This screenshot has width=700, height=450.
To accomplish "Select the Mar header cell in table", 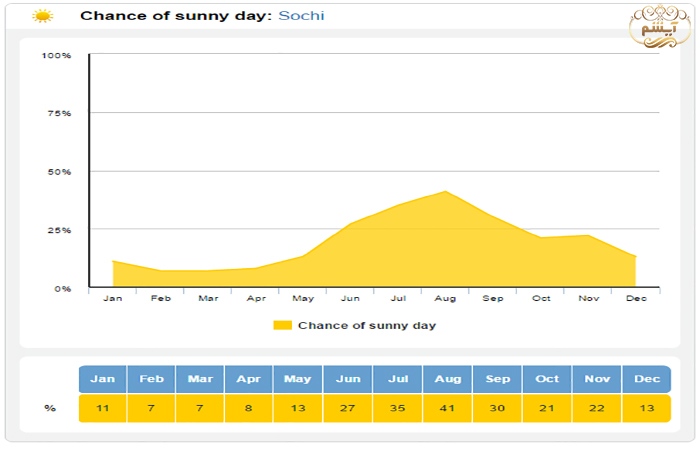I will pos(200,379).
